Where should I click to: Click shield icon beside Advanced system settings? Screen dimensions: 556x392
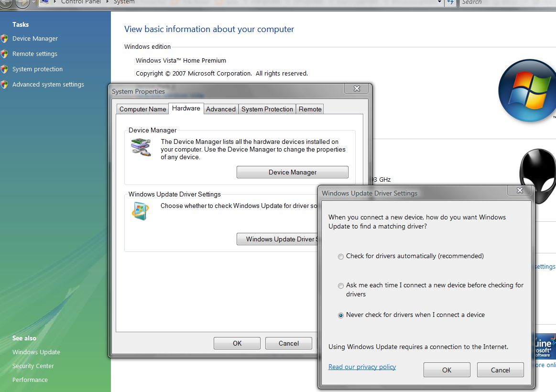point(4,84)
